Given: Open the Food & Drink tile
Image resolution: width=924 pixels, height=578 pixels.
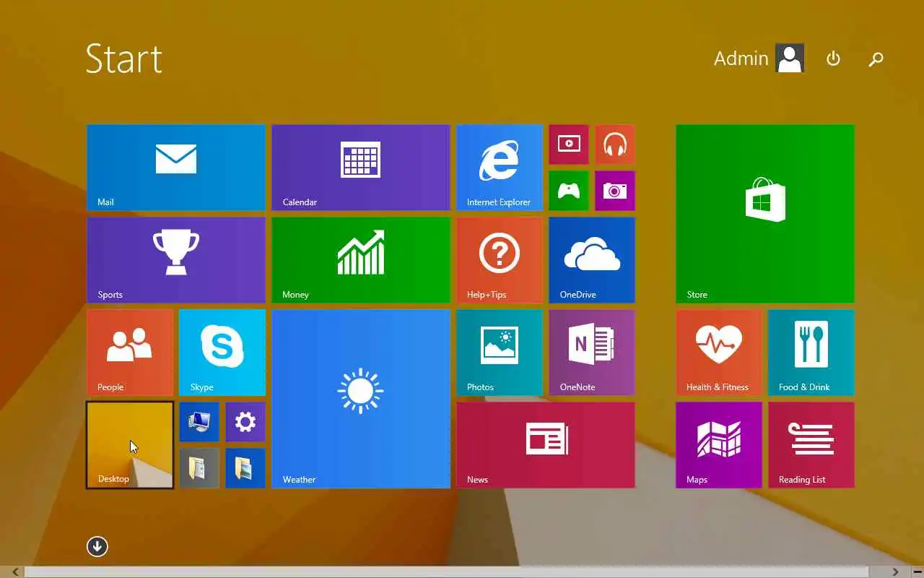Looking at the screenshot, I should [x=811, y=353].
